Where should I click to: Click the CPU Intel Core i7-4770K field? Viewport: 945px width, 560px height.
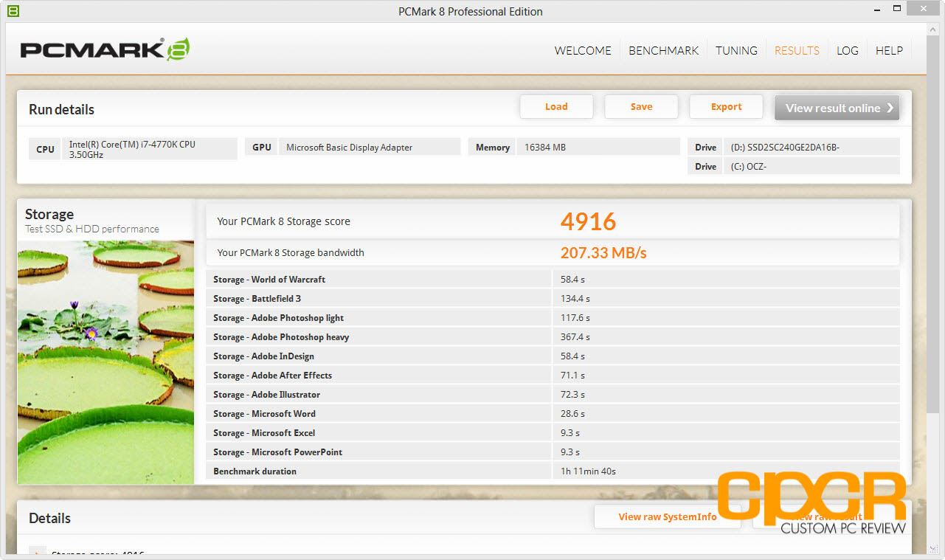pos(133,149)
